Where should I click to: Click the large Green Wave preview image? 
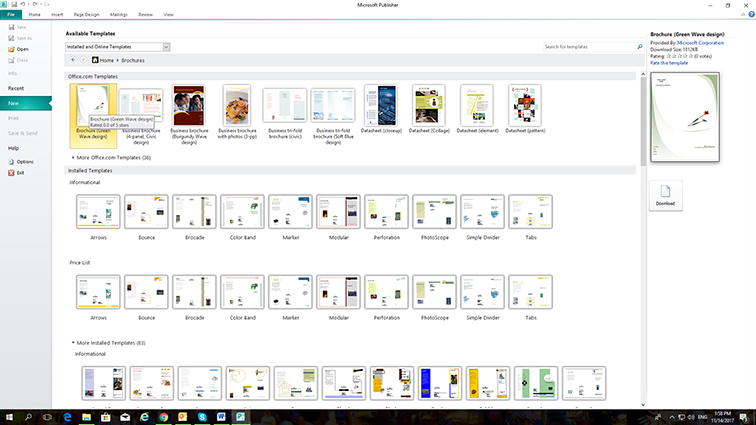coord(685,117)
